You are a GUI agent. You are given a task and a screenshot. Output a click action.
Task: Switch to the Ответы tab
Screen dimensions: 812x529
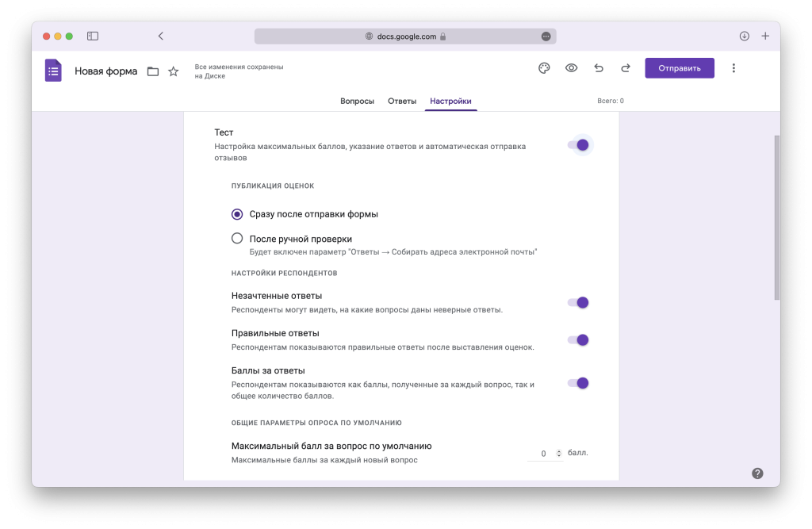point(402,101)
